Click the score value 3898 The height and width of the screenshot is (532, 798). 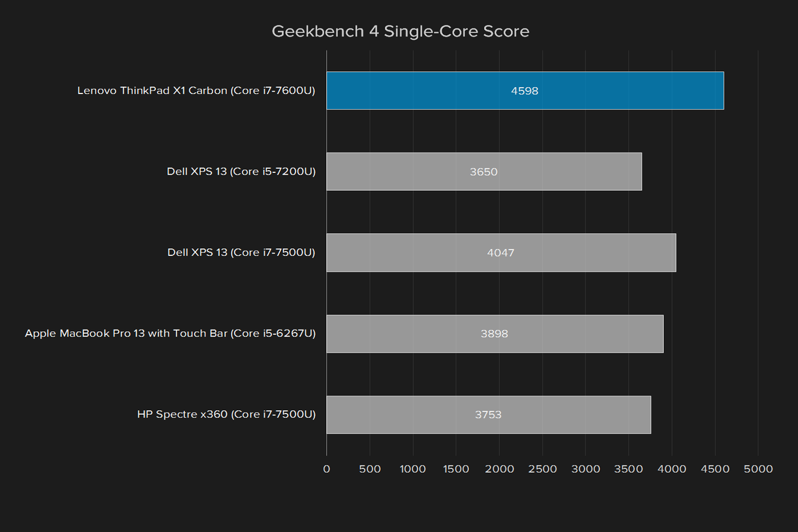(x=494, y=334)
